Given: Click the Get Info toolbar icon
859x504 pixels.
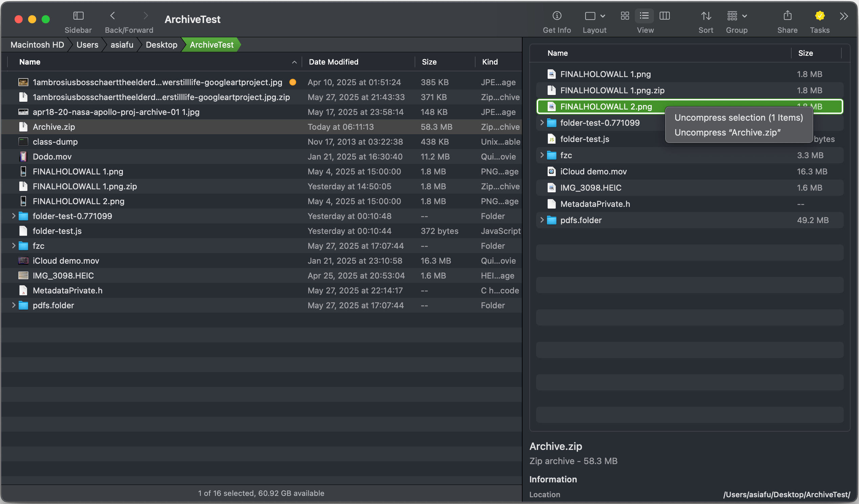Looking at the screenshot, I should [x=557, y=16].
